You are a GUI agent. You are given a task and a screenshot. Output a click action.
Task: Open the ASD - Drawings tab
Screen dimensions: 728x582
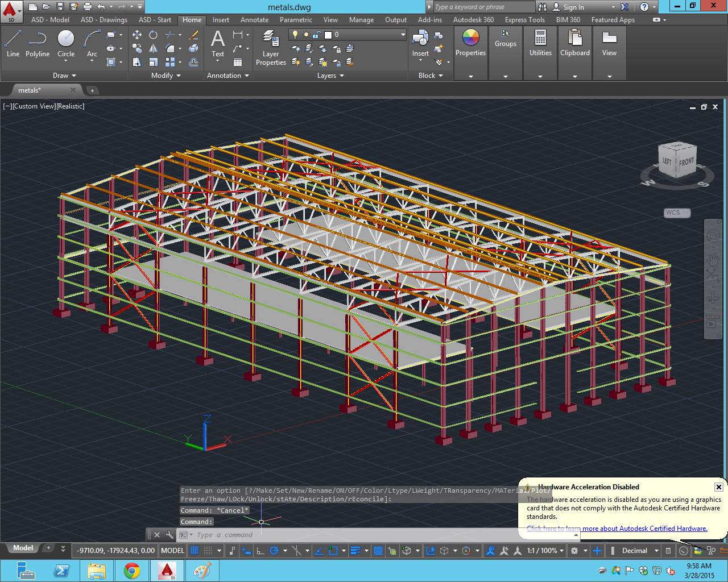(104, 19)
